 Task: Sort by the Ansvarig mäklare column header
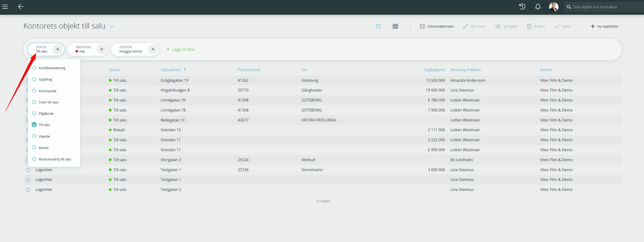(x=466, y=70)
